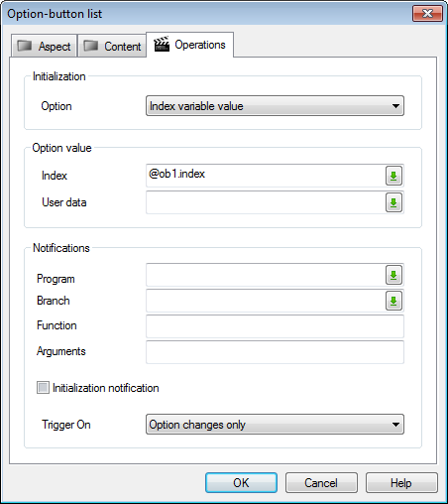
Task: Open the Trigger On dropdown
Action: [x=275, y=425]
